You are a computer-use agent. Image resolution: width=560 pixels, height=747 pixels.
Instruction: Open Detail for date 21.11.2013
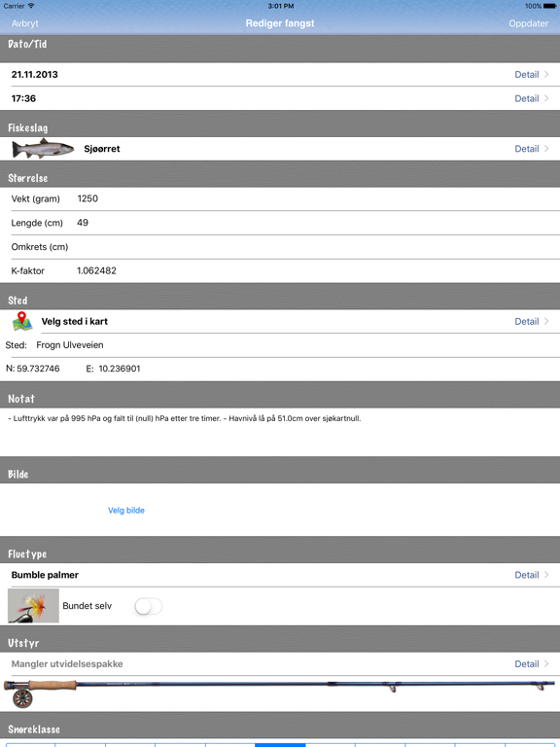point(532,74)
